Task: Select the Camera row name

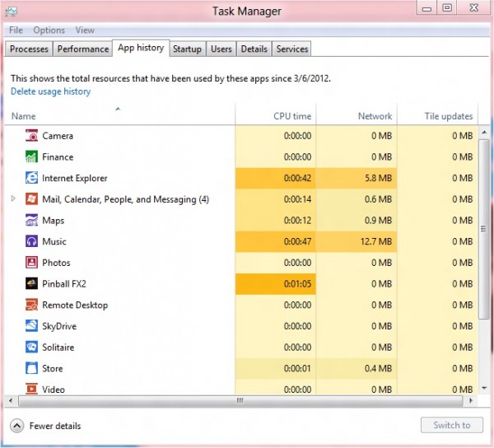Action: 58,136
